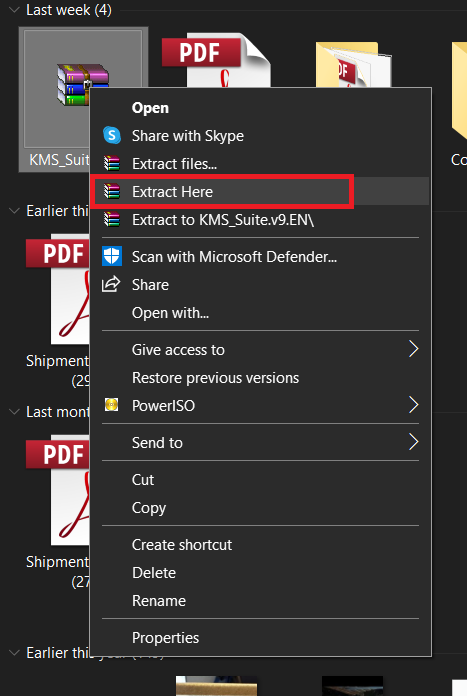The image size is (467, 696).
Task: Click WinRAR icon beside Extract Here
Action: [x=112, y=191]
